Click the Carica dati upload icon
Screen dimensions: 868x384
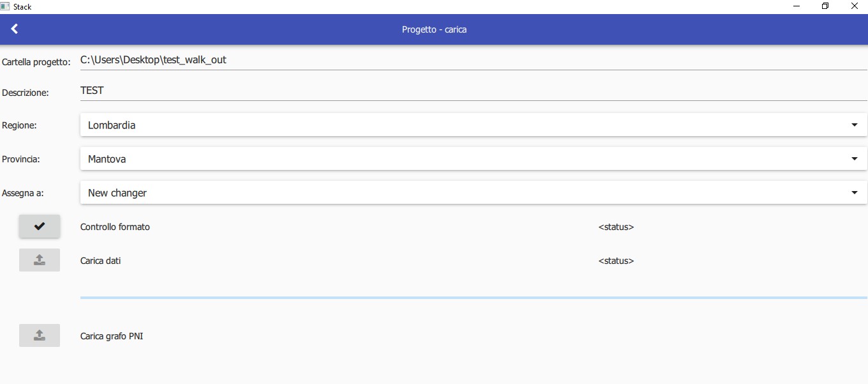pos(40,260)
